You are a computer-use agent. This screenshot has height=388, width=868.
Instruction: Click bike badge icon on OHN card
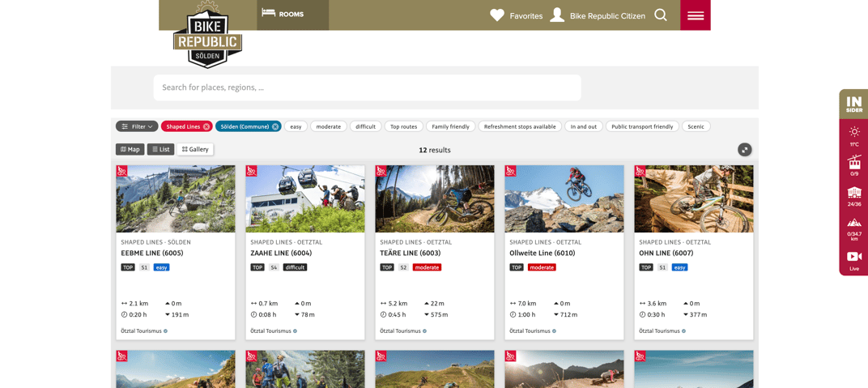[640, 171]
